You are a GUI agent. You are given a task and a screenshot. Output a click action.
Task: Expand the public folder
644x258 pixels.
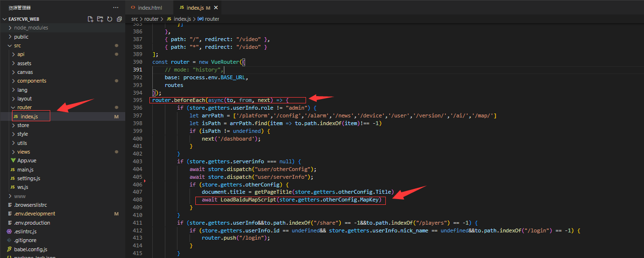(x=21, y=37)
